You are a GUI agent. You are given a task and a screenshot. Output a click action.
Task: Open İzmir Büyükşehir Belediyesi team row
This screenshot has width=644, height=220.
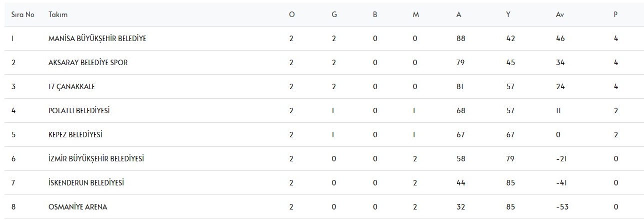click(96, 159)
